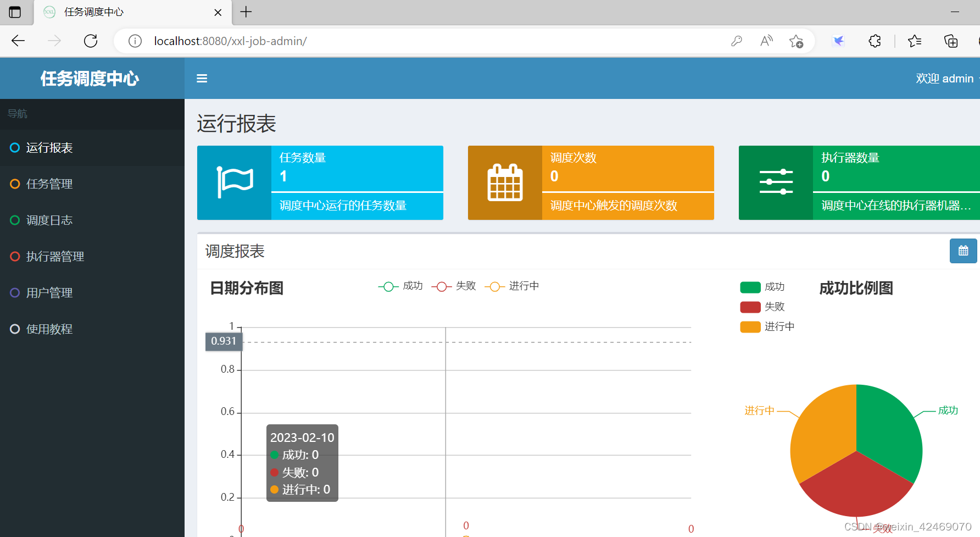Open the date range calendar button
This screenshot has height=537, width=980.
pos(963,251)
